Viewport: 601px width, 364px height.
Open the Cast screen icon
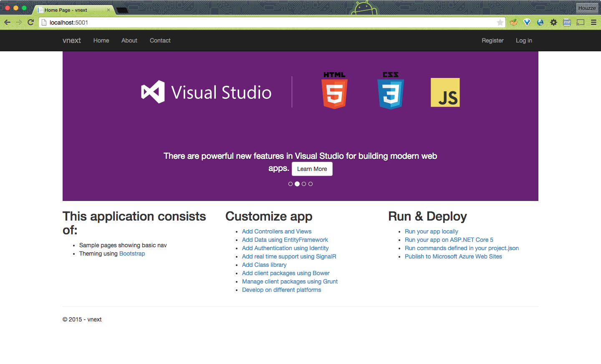click(580, 23)
